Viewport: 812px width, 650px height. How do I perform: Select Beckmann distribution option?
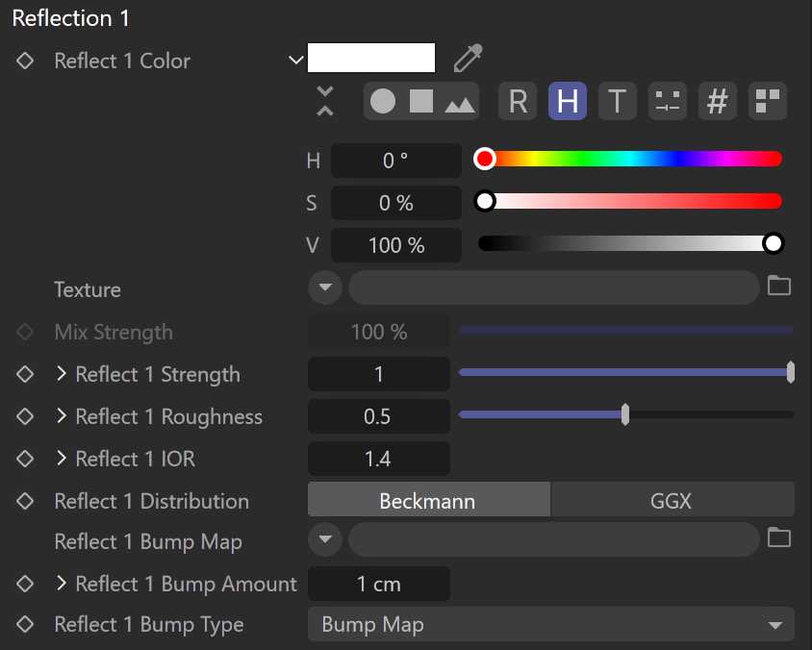429,500
